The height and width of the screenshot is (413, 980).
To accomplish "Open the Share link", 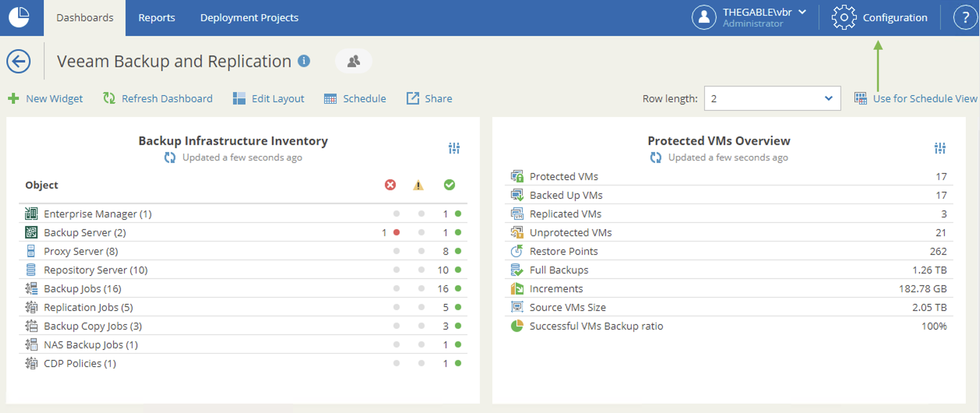I will pyautogui.click(x=438, y=99).
